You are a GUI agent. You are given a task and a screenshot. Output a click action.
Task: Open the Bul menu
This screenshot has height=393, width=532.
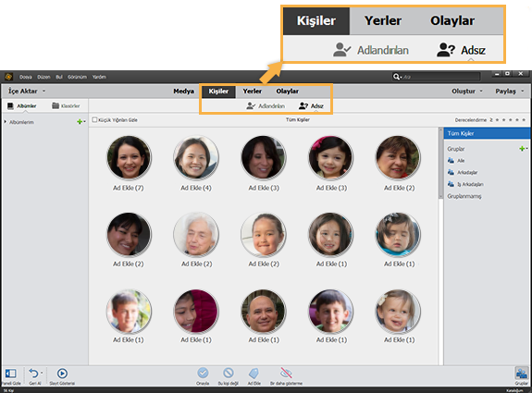click(59, 77)
